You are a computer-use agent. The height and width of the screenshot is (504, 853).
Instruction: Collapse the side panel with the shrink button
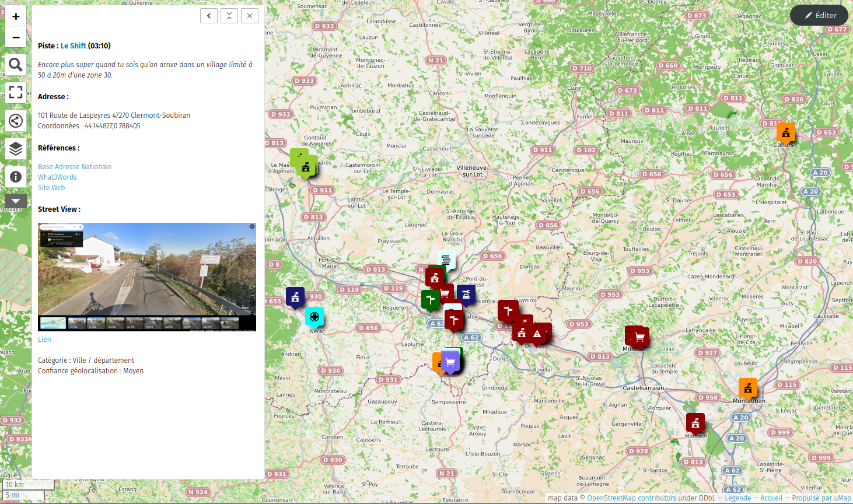[229, 16]
